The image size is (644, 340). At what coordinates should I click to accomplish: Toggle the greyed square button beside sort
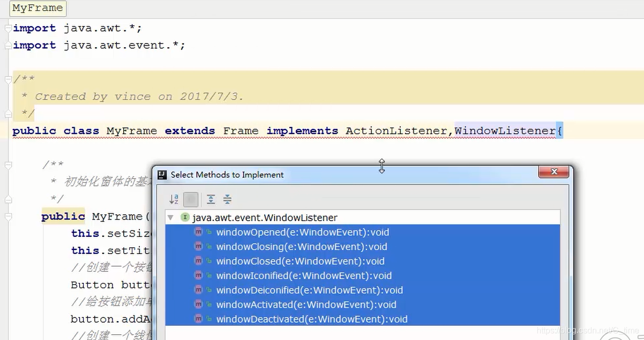coord(191,199)
